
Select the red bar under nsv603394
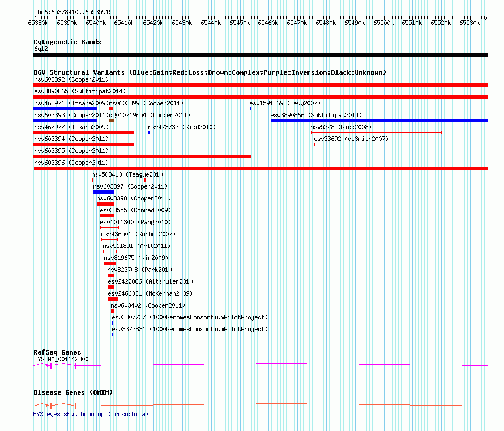coord(84,144)
